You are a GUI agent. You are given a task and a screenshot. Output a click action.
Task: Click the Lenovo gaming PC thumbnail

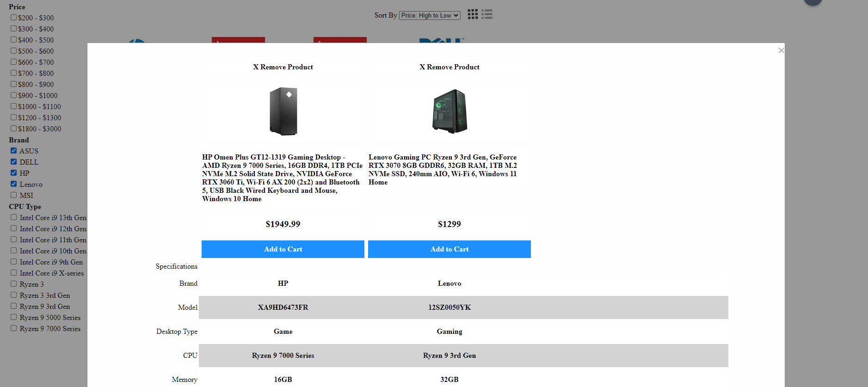click(x=449, y=111)
